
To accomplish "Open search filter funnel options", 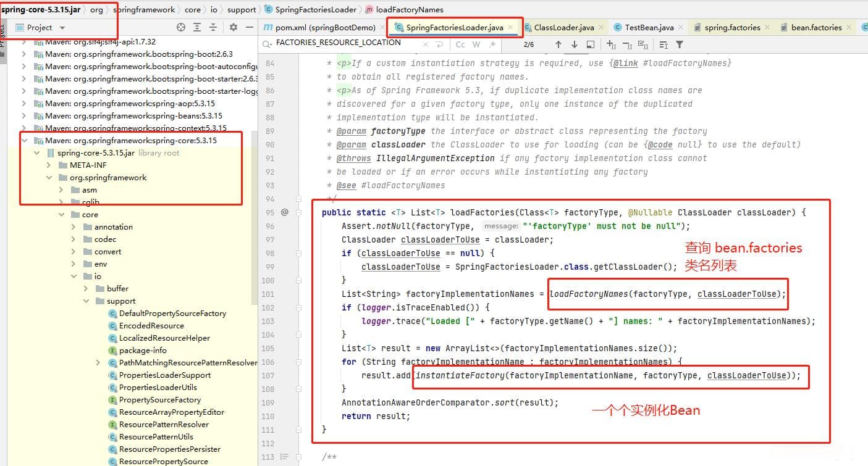I will 680,44.
